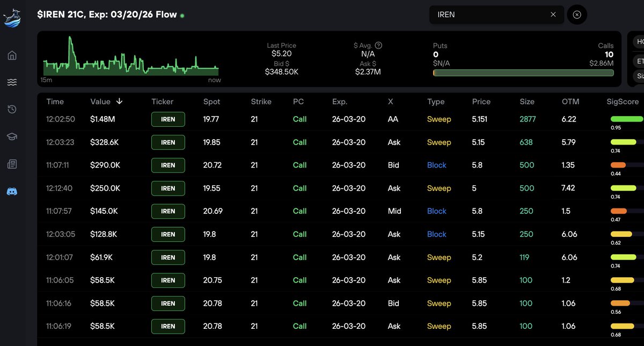This screenshot has width=644, height=346.
Task: Sort by Strike column header
Action: (261, 102)
